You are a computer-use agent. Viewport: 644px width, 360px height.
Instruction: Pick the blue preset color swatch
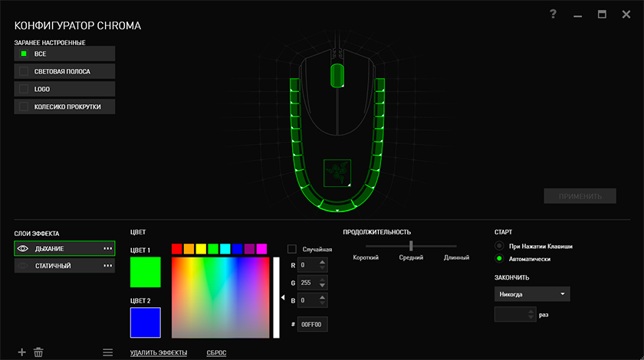click(238, 249)
